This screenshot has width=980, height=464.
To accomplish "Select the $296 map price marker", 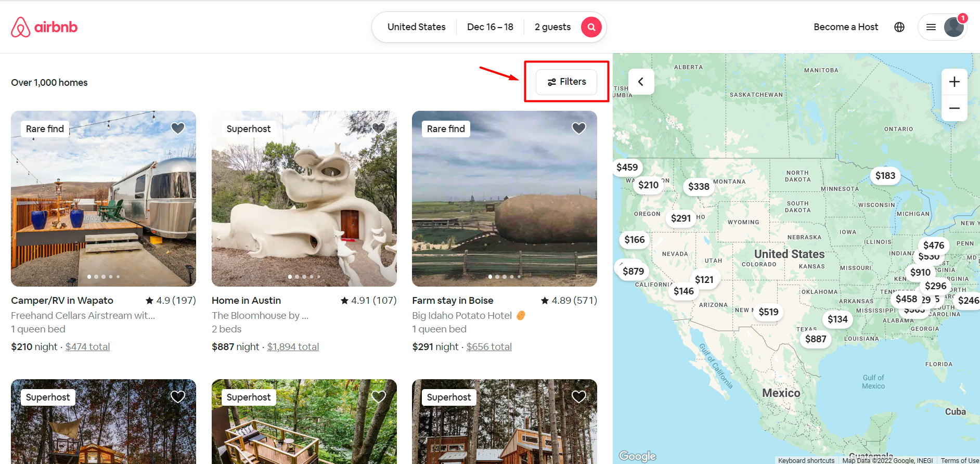I will click(x=935, y=286).
